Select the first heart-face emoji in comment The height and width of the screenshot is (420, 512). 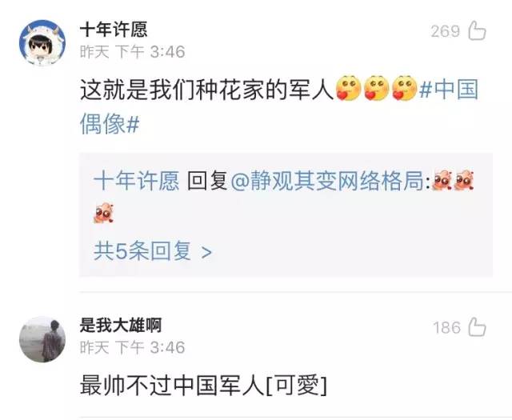click(x=348, y=88)
